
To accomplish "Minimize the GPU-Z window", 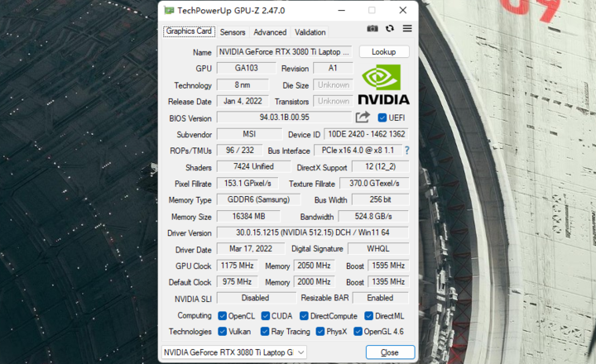I will (x=341, y=10).
